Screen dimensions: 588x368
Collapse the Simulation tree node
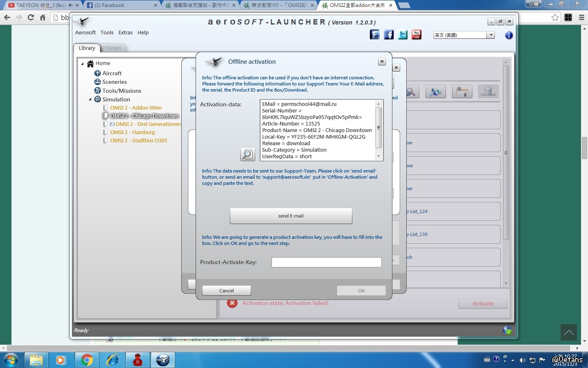pyautogui.click(x=90, y=99)
